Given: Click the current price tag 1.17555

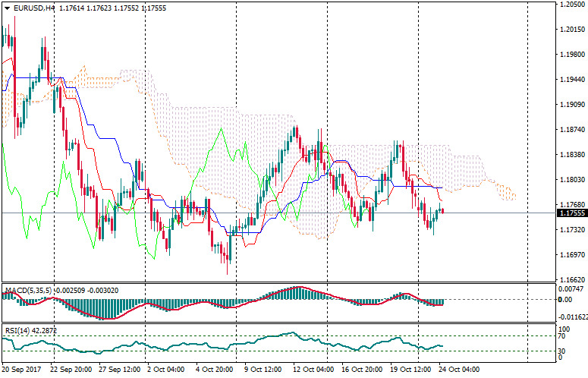Looking at the screenshot, I should pyautogui.click(x=571, y=213).
